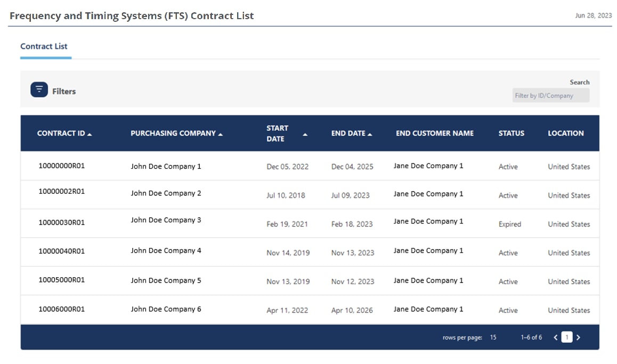The image size is (617, 364).
Task: Go to previous page chevron
Action: click(555, 337)
